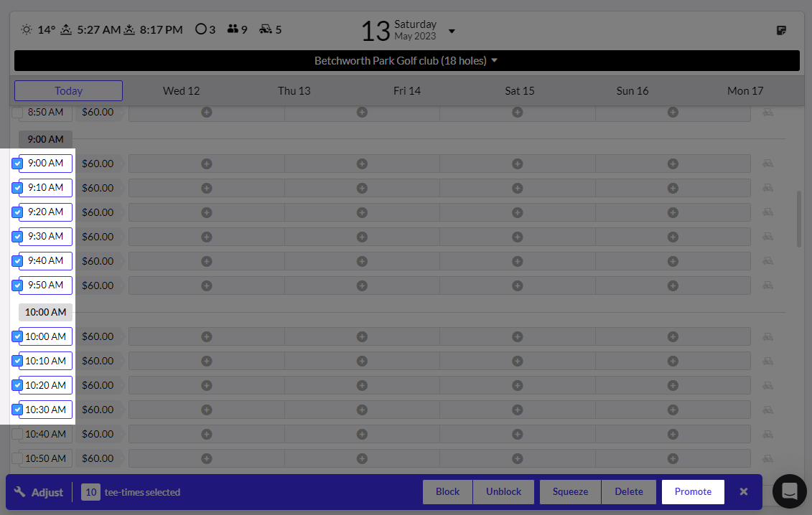
Task: Click the golf cart icon showing 5
Action: tap(263, 29)
